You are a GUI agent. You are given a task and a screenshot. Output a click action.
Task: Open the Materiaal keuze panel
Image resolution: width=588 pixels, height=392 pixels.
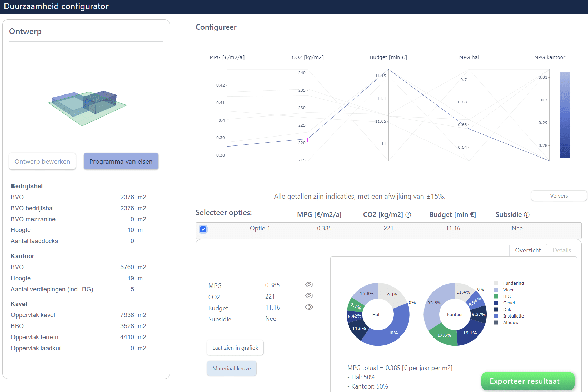coord(231,368)
